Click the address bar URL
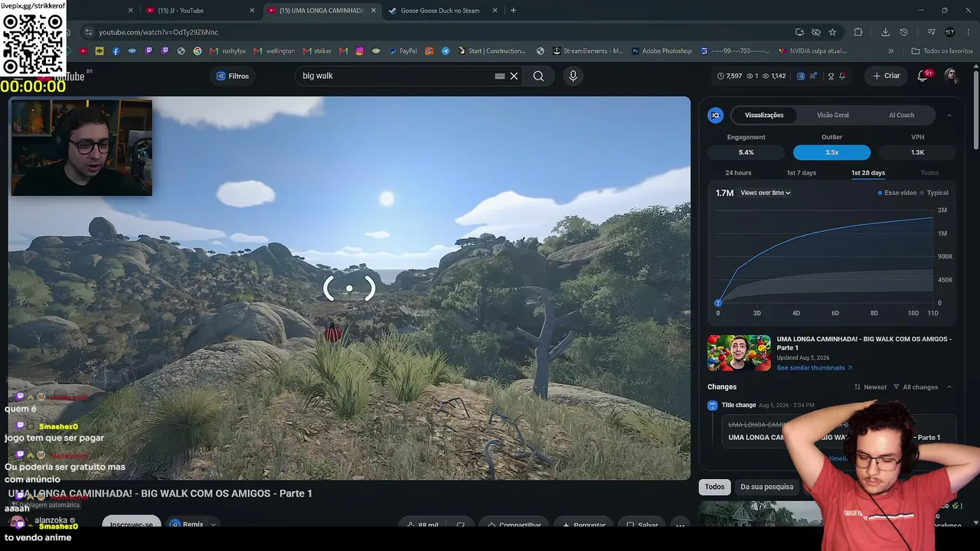 158,32
